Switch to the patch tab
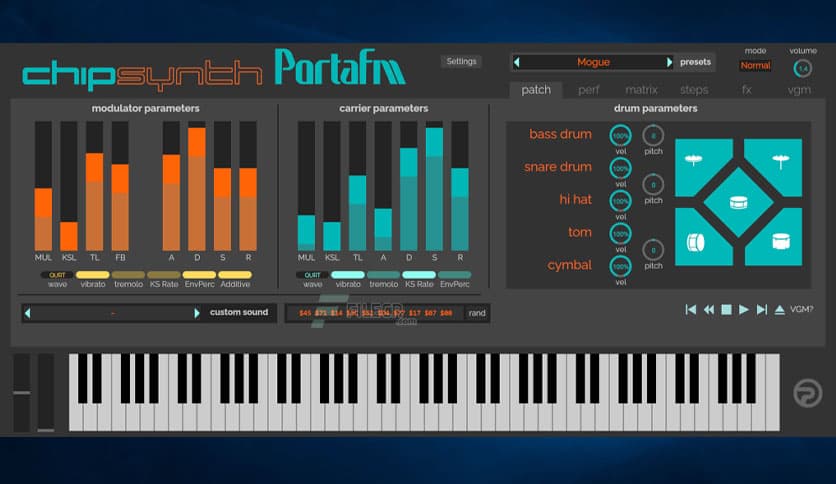Viewport: 836px width, 484px height. [536, 90]
